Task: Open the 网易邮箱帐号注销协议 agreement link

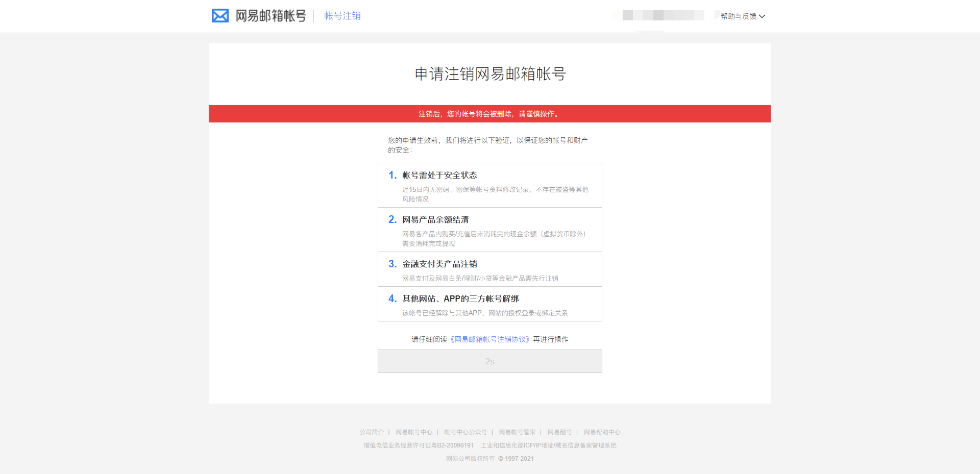Action: [x=490, y=339]
